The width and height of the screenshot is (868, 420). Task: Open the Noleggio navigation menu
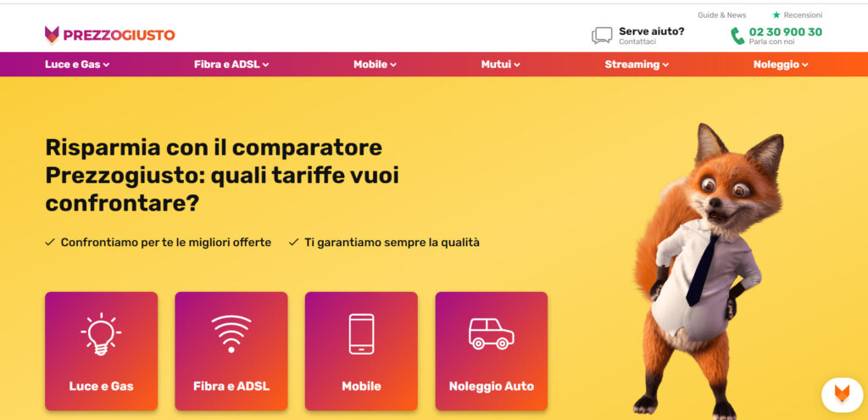pyautogui.click(x=781, y=64)
